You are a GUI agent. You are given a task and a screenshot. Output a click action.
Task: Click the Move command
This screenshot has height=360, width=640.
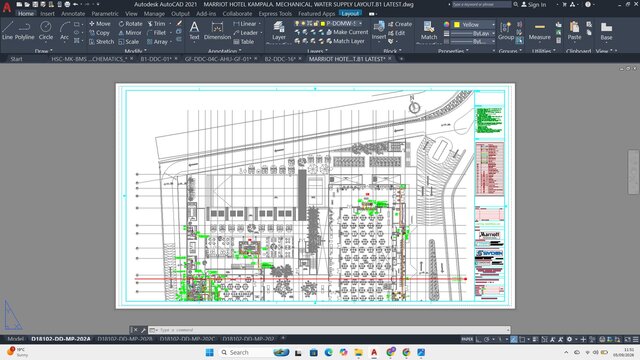click(x=100, y=24)
